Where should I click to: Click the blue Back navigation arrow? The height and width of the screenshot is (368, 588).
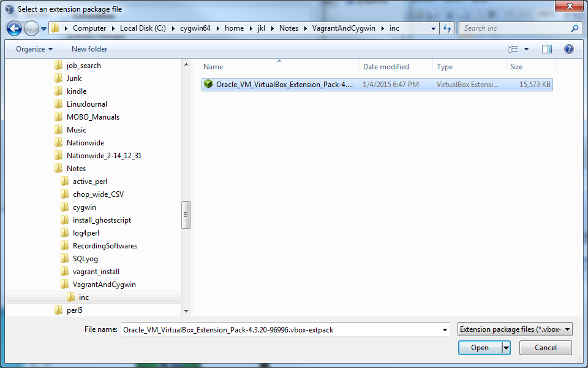coord(14,29)
